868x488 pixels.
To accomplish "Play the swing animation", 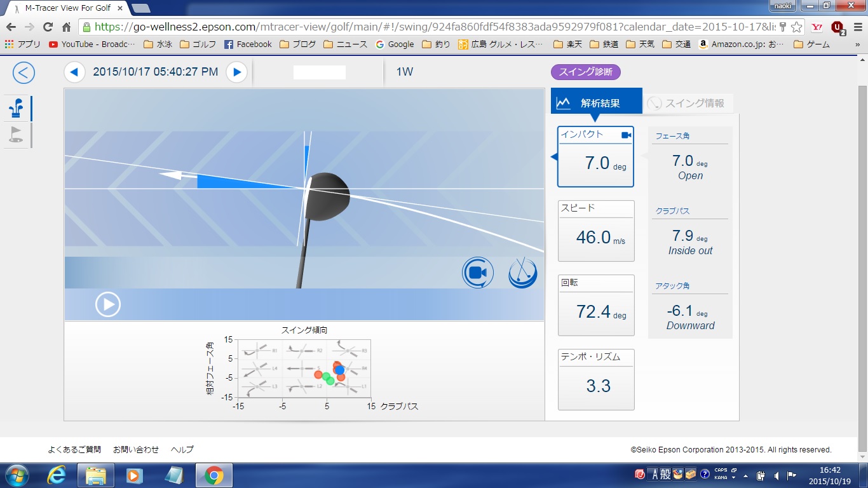I will [108, 304].
